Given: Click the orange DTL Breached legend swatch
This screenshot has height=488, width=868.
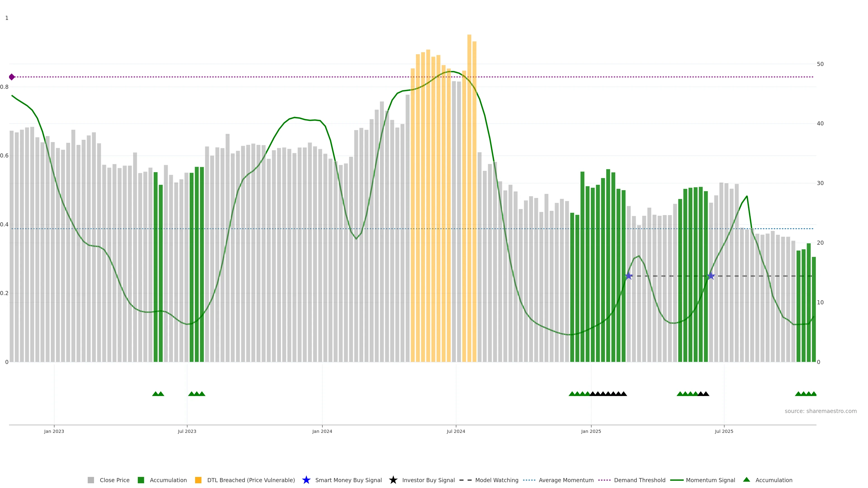Looking at the screenshot, I should click(198, 480).
